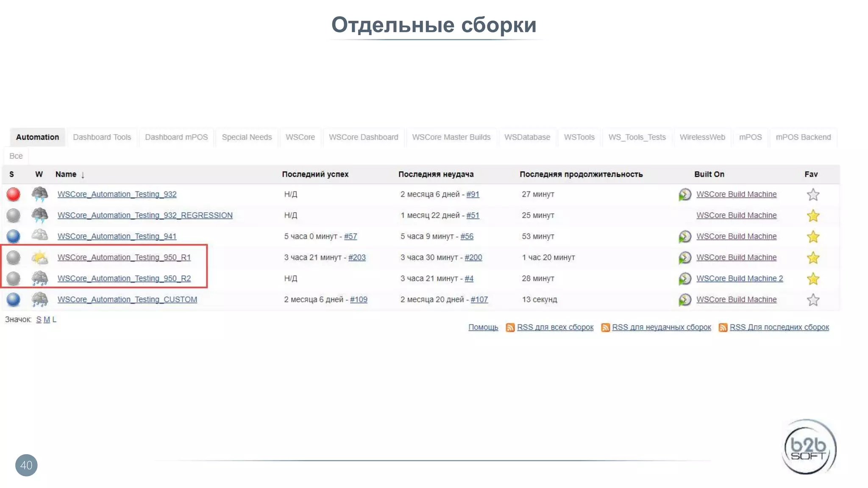Screen dimensions: 868x488
Task: Open WSCore_Automation_Testing_950_R1 job link
Action: tap(124, 258)
